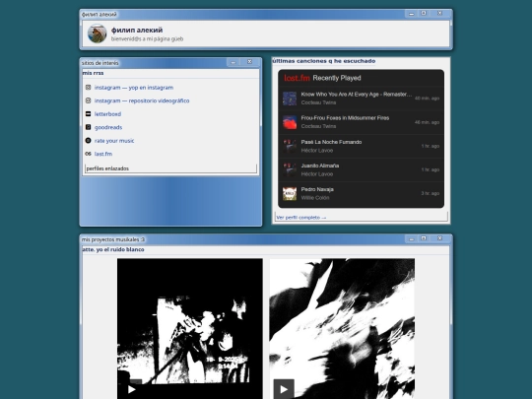Play the left black video
532x399 pixels.
pos(132,389)
